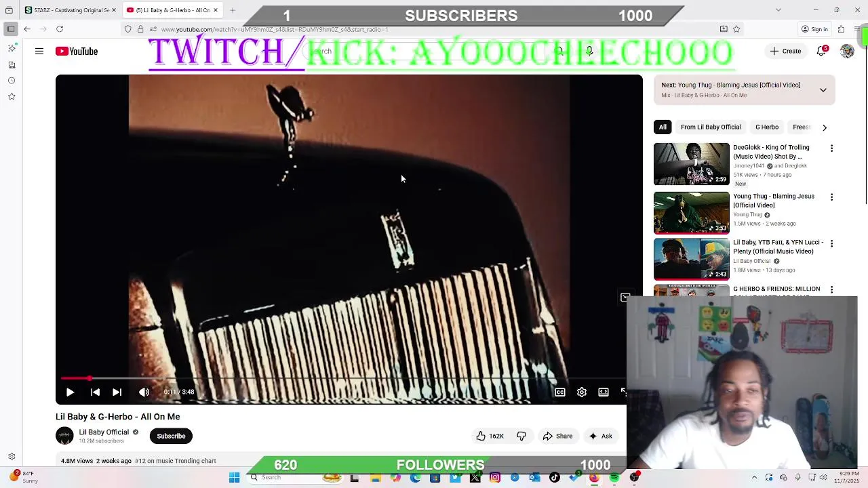
Task: Open the weather widget showing 84°F
Action: pyautogui.click(x=24, y=477)
